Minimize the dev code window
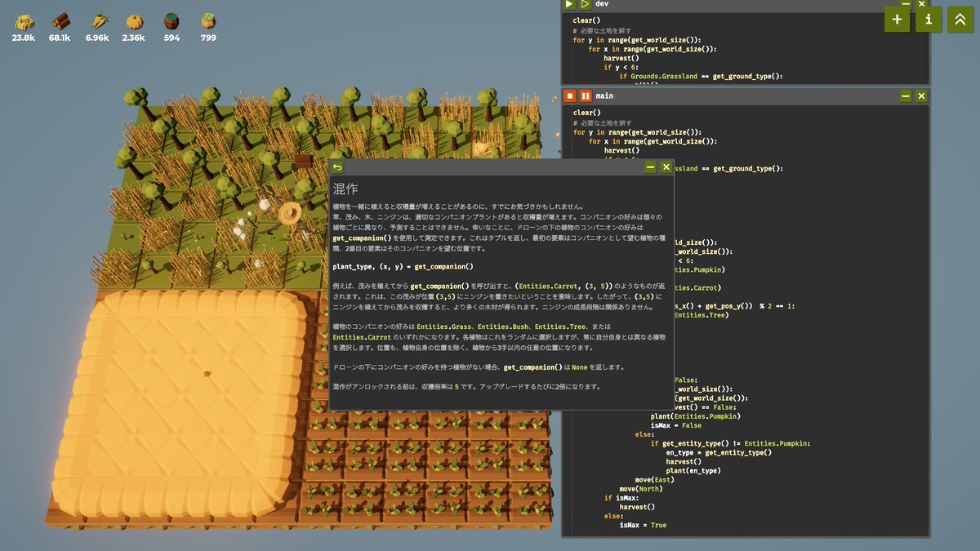 coord(906,4)
